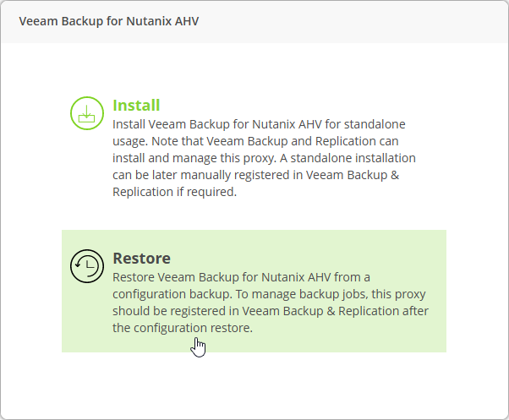Click 'can be later manually registered' line
Viewport: 509px width, 420px height.
point(208,175)
